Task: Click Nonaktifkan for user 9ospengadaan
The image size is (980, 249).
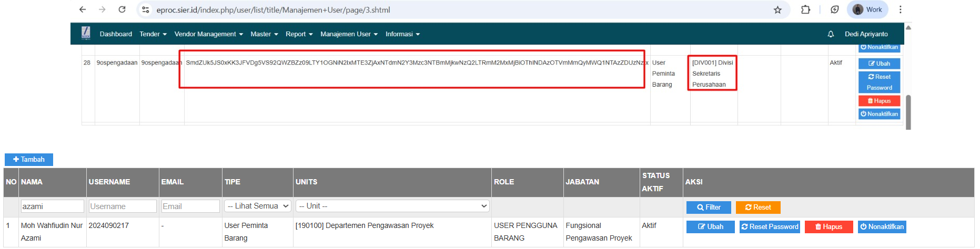Action: [879, 114]
